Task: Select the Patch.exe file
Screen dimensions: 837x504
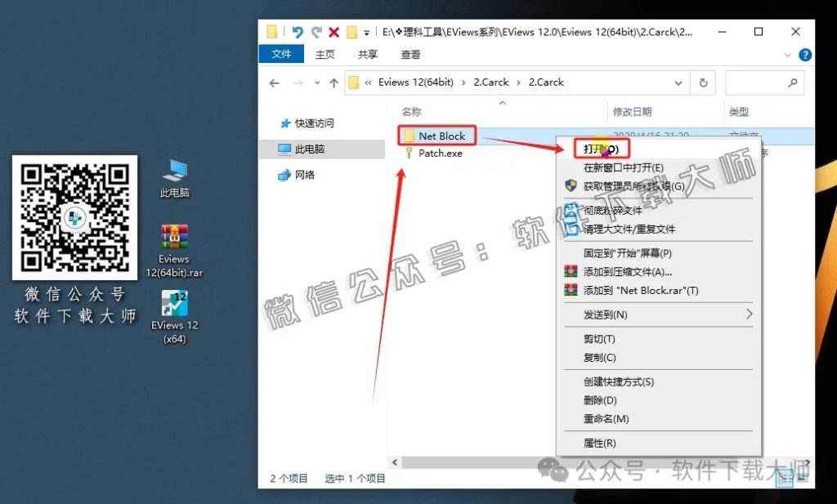Action: pos(441,153)
